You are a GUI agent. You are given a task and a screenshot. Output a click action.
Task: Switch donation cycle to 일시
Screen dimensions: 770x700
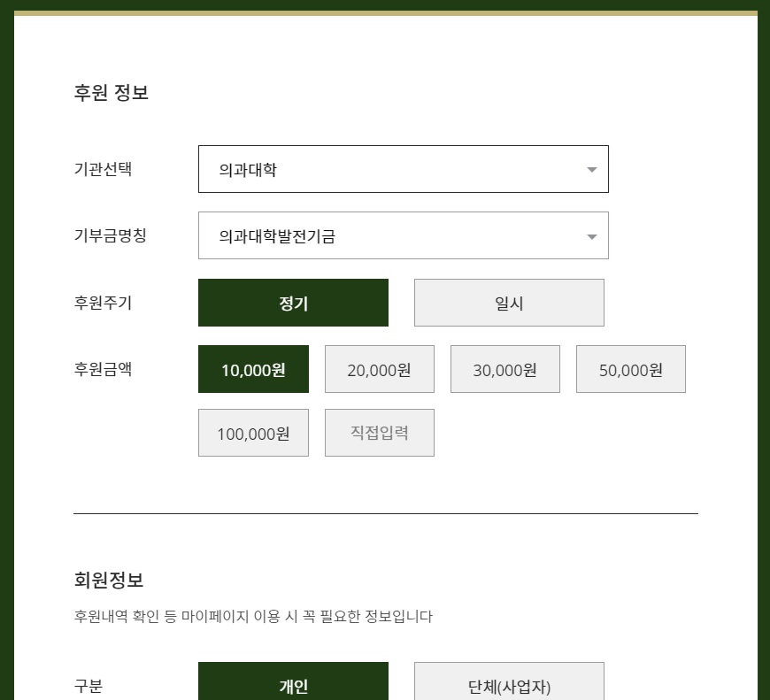(509, 303)
